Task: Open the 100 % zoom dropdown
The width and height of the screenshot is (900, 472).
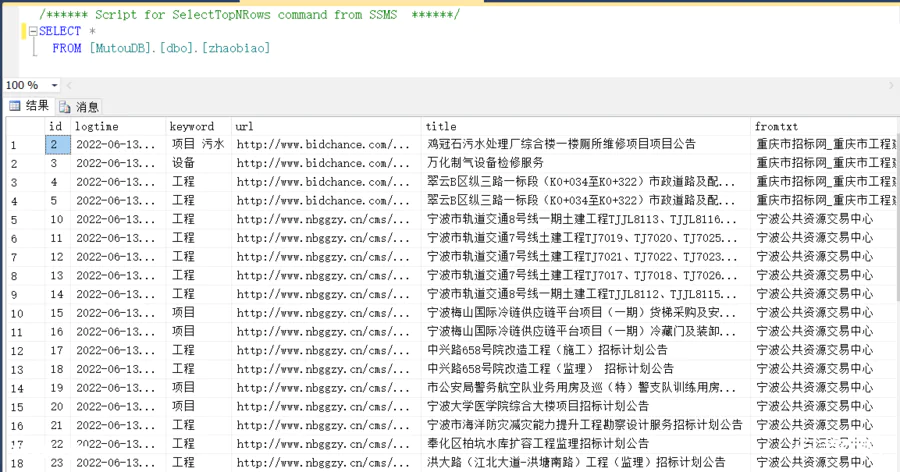Action: point(55,86)
